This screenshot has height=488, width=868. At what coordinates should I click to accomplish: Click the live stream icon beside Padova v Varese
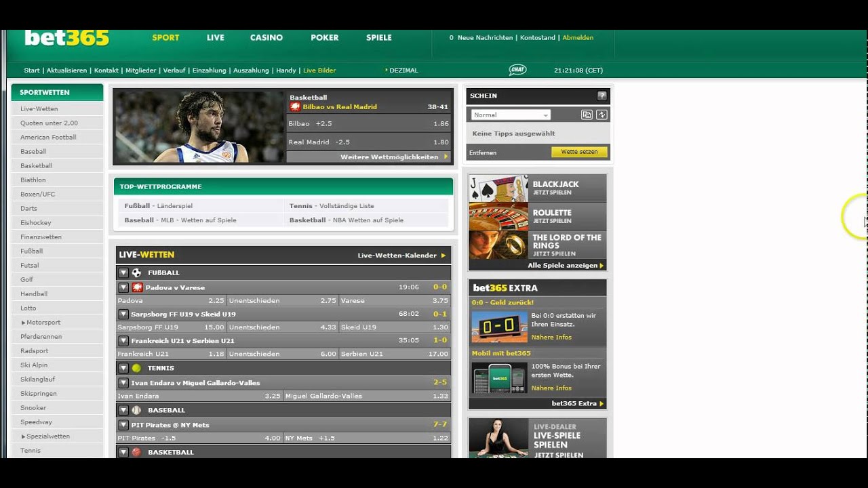tap(138, 287)
